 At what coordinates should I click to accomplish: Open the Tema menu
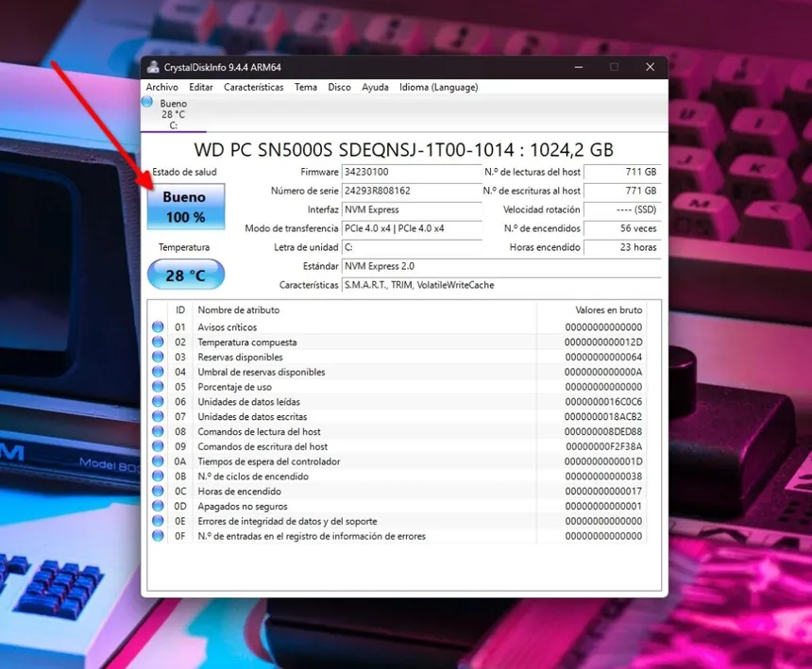pyautogui.click(x=306, y=87)
